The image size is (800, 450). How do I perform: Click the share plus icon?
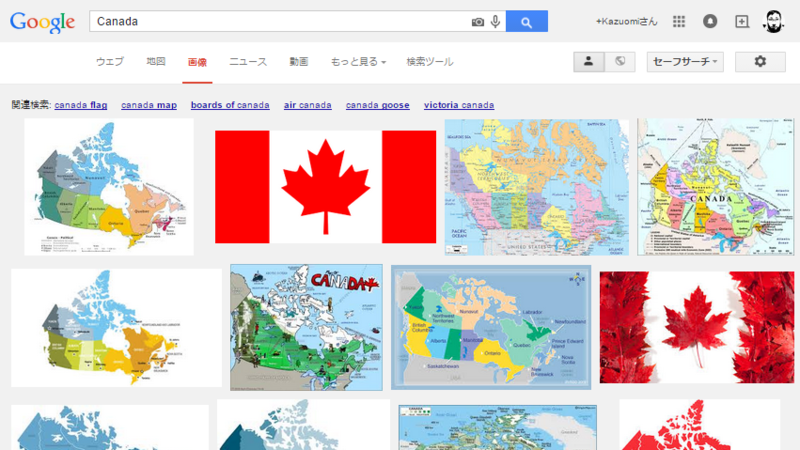click(742, 21)
